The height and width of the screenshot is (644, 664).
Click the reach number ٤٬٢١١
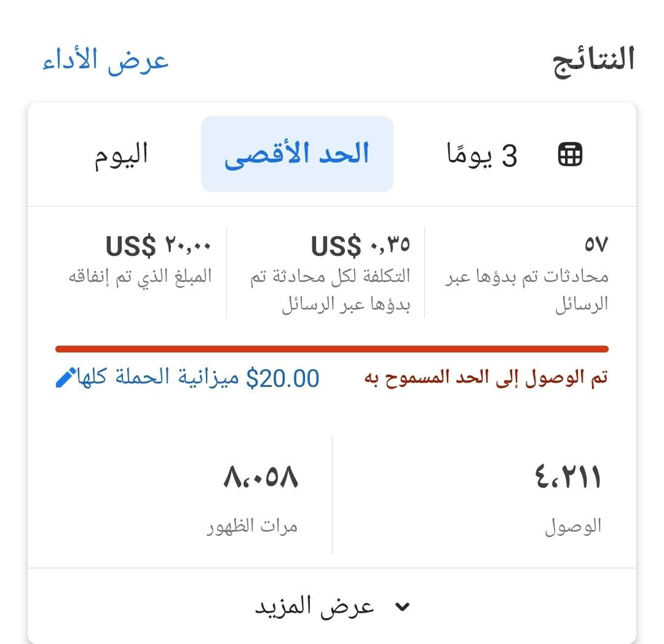coord(568,478)
